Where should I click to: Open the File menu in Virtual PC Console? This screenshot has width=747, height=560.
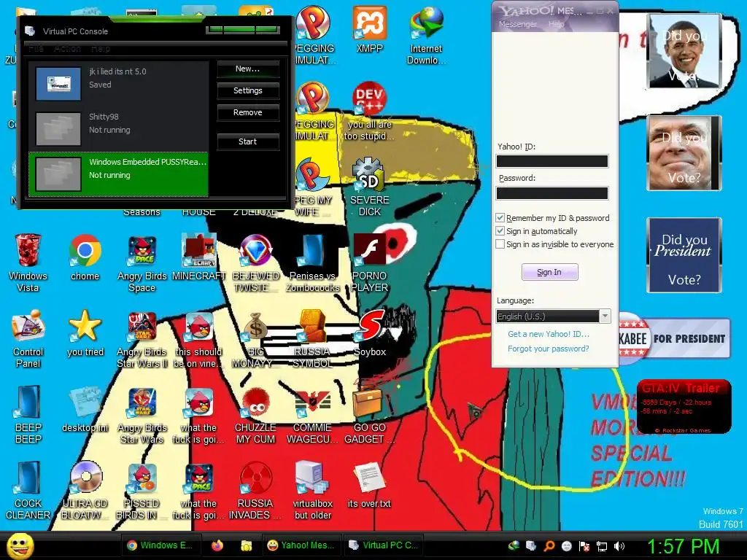(x=35, y=49)
